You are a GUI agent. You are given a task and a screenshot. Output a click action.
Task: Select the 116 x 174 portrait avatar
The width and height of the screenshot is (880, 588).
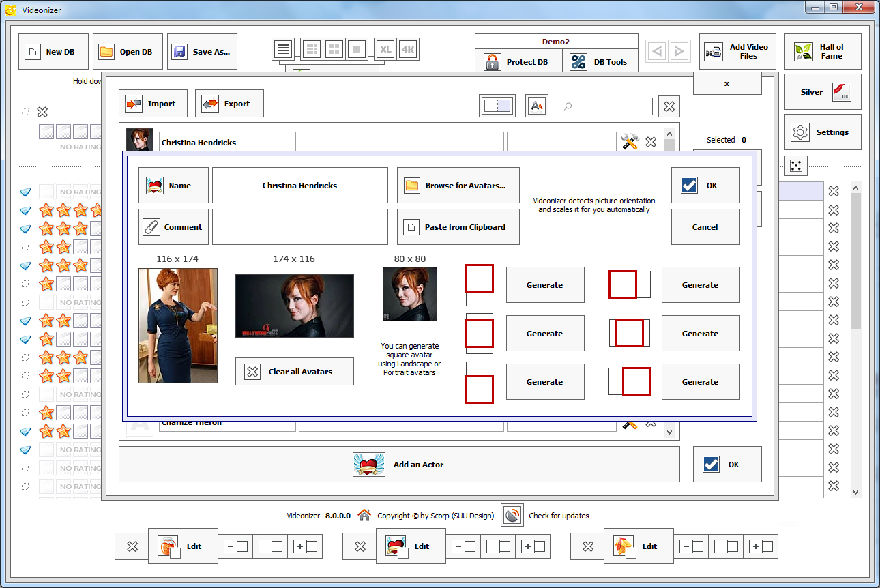coord(178,325)
